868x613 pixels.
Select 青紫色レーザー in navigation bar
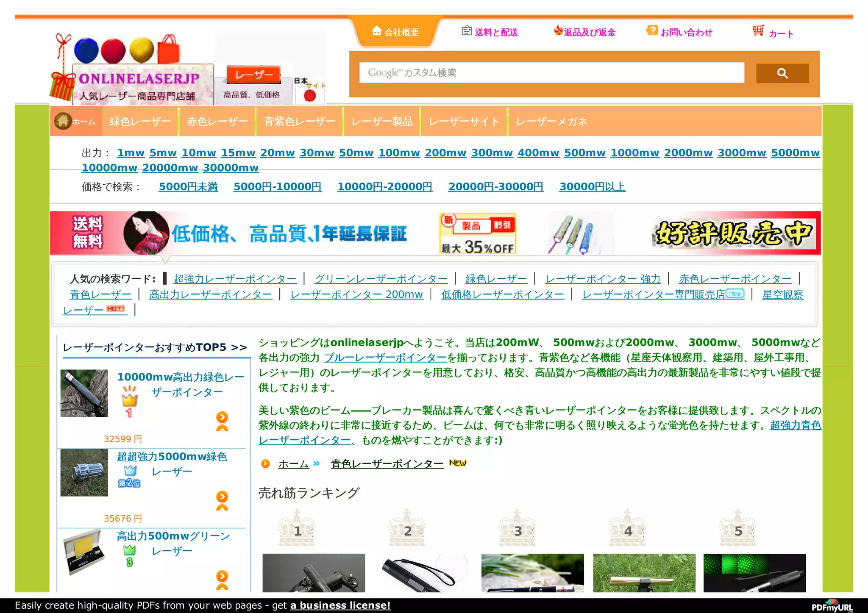pos(299,122)
